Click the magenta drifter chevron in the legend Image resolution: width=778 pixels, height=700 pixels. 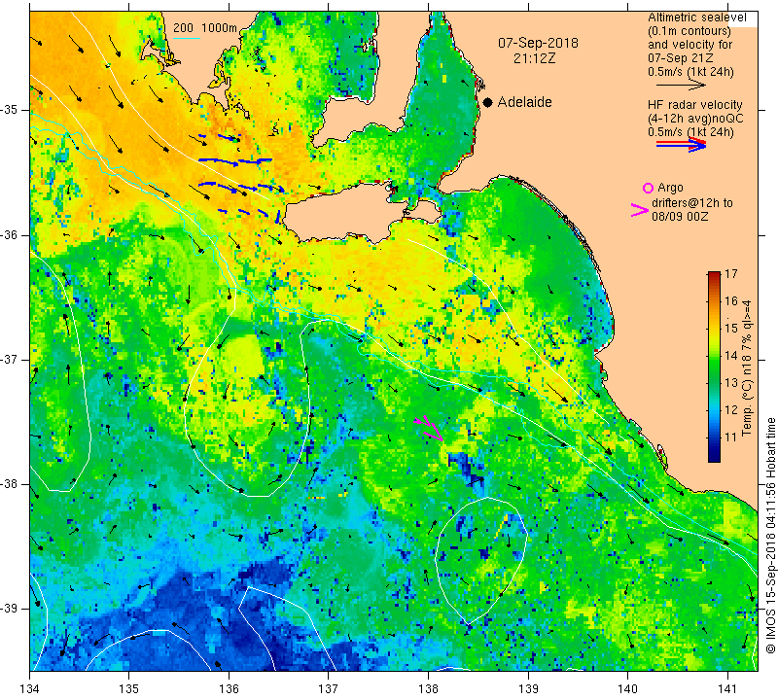point(640,210)
